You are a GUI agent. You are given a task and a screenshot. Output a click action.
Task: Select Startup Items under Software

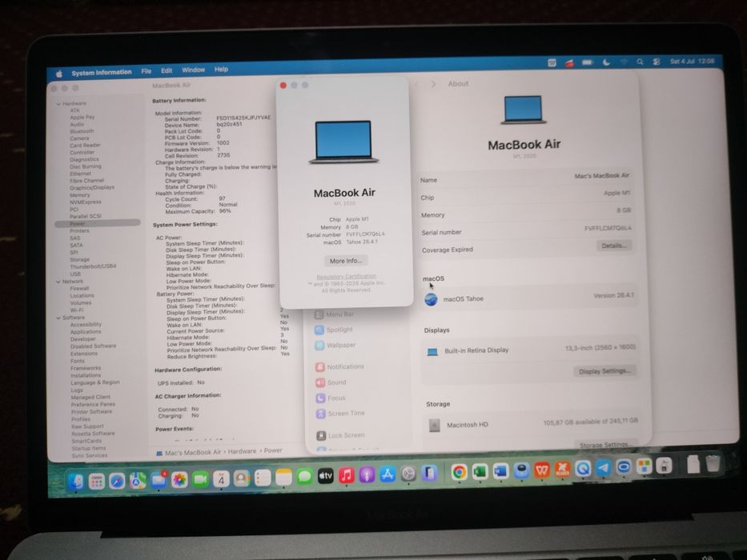point(89,449)
